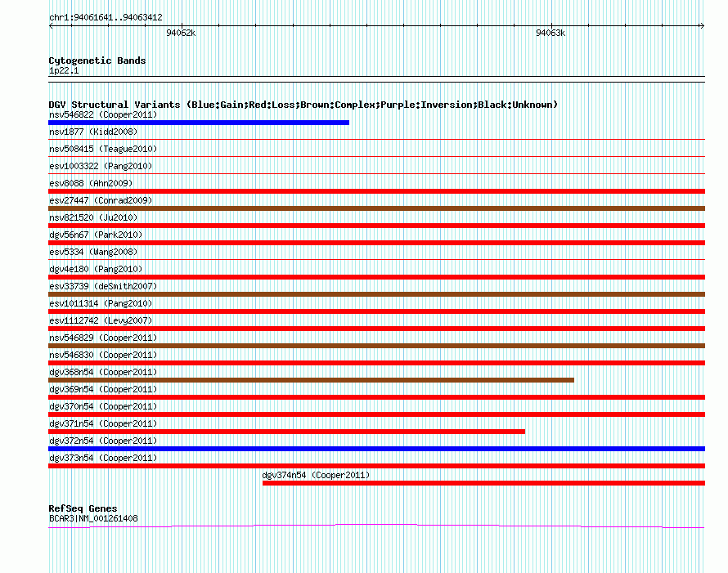Click esv1112742 (Levy2007) label
The height and width of the screenshot is (573, 728).
point(101,320)
